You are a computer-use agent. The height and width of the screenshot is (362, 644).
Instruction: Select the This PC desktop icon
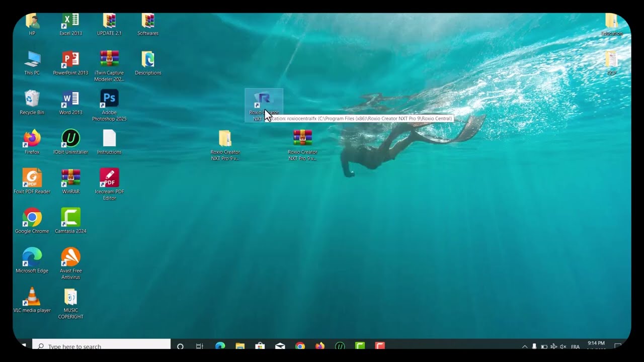click(32, 63)
